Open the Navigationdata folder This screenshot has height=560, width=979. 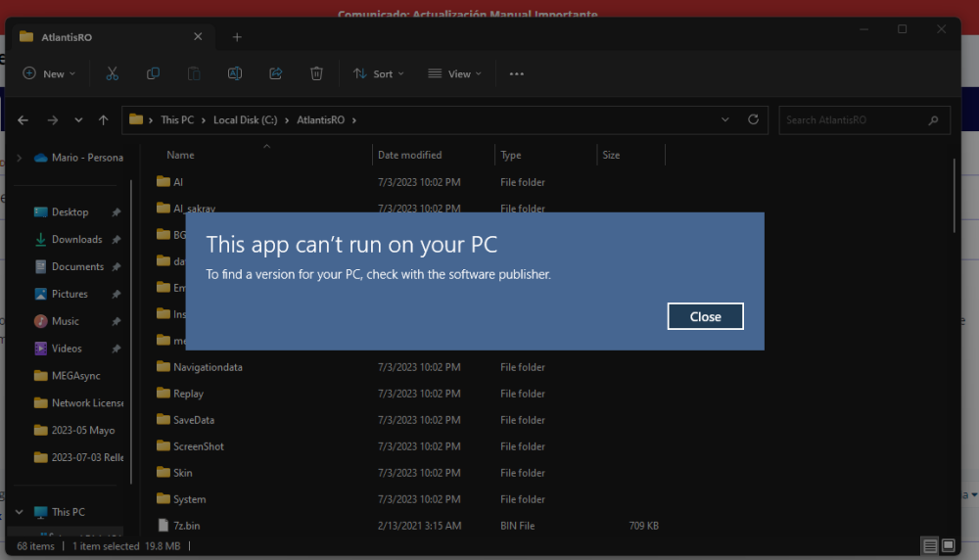[x=208, y=367]
